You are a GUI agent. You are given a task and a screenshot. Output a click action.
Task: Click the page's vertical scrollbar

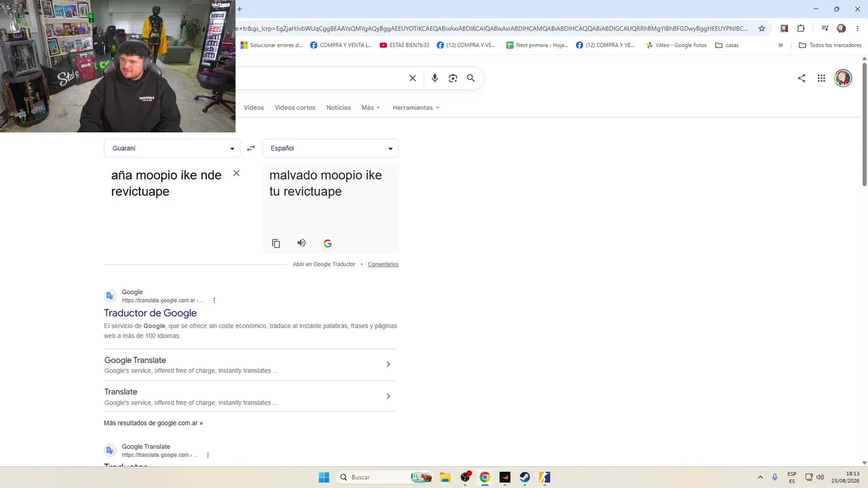[x=865, y=124]
